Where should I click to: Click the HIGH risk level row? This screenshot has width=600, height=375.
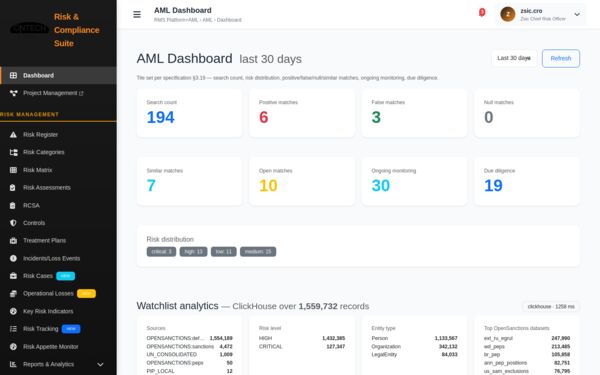302,338
